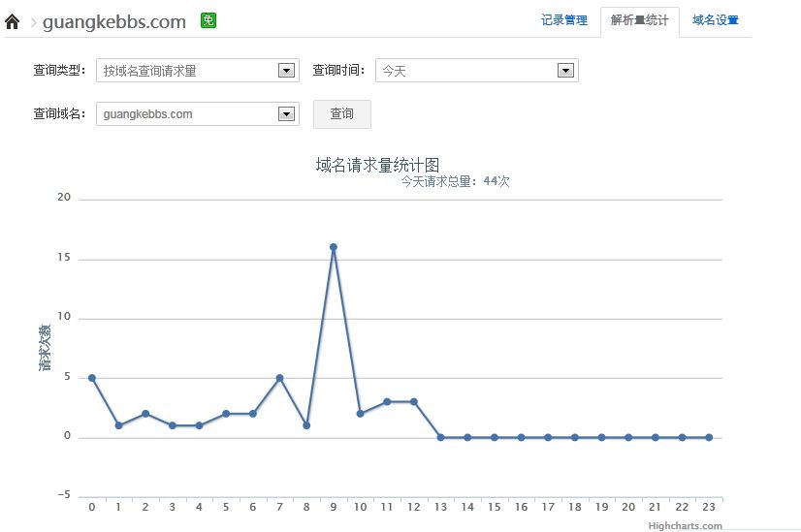Viewport: 801px width, 532px height.
Task: Click the y-axis title 请求次数
Action: pyautogui.click(x=45, y=348)
